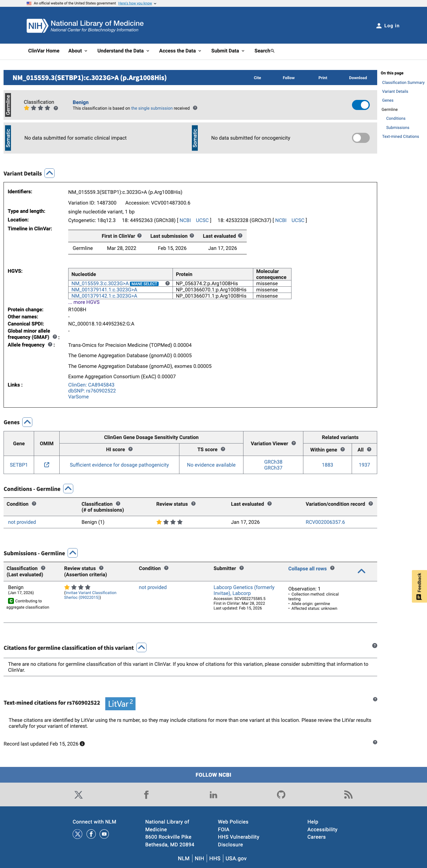
Task: Expand the About dropdown menu
Action: pyautogui.click(x=78, y=51)
